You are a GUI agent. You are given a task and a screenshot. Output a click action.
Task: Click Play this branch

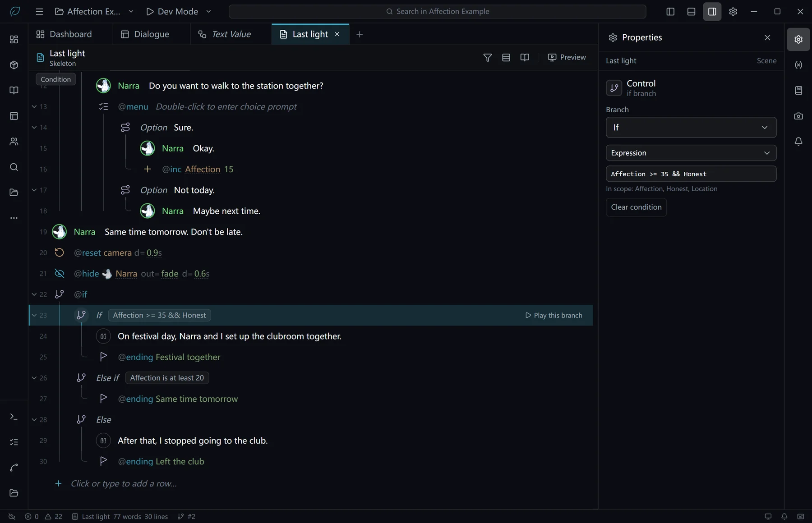[554, 316]
